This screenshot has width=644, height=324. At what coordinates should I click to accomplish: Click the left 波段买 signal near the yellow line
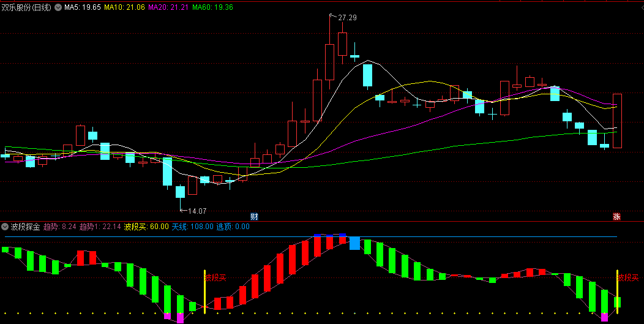pos(215,277)
